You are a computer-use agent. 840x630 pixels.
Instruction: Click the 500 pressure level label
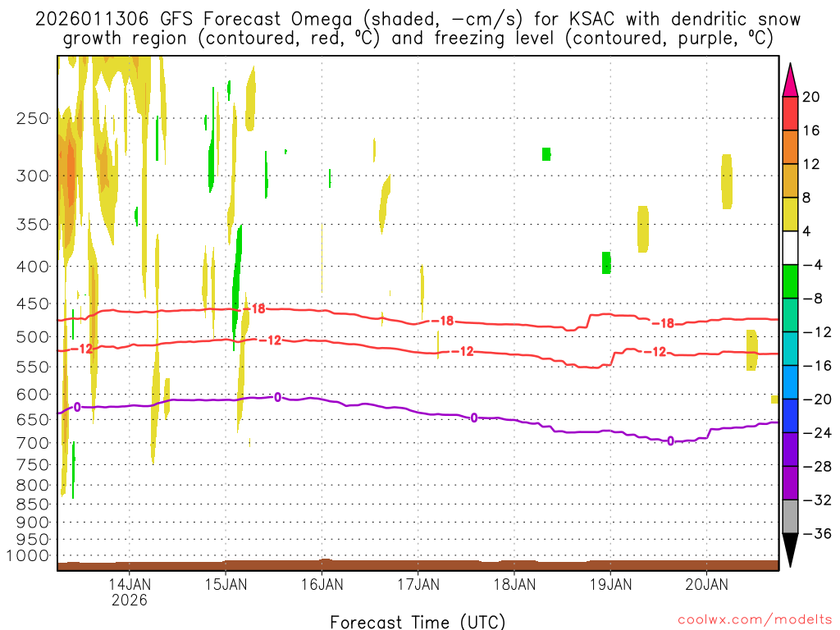point(33,337)
